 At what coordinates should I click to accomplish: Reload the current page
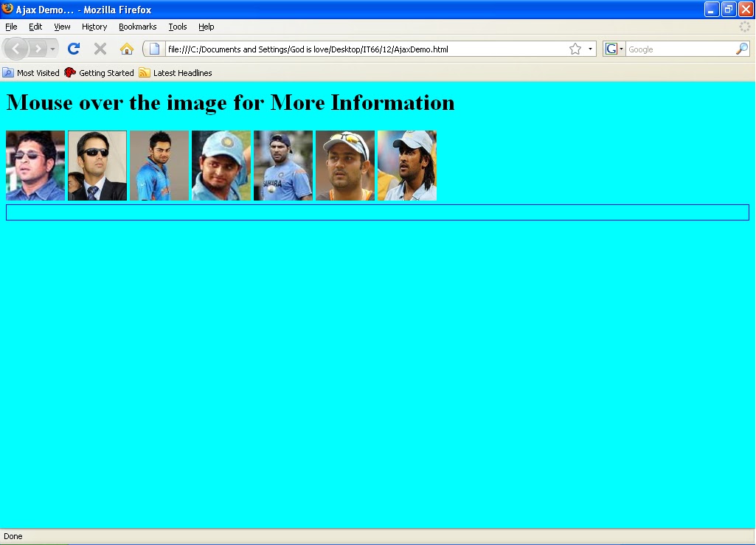pos(74,49)
